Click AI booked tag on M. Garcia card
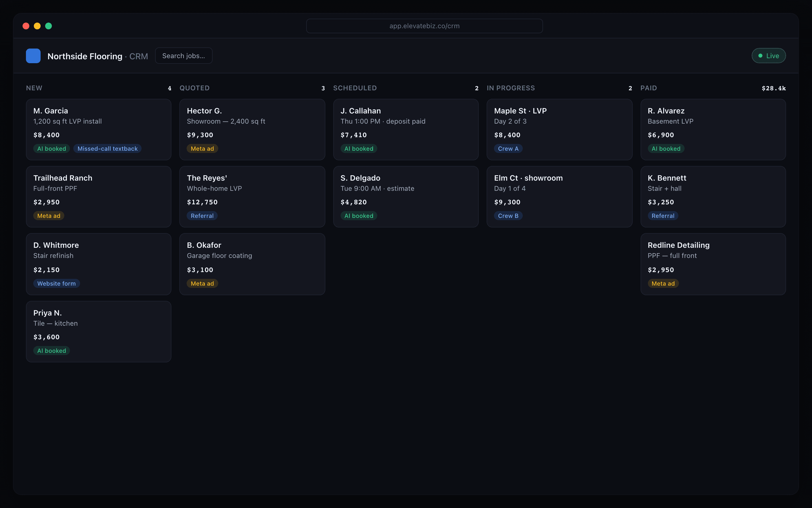The height and width of the screenshot is (508, 812). pyautogui.click(x=52, y=148)
